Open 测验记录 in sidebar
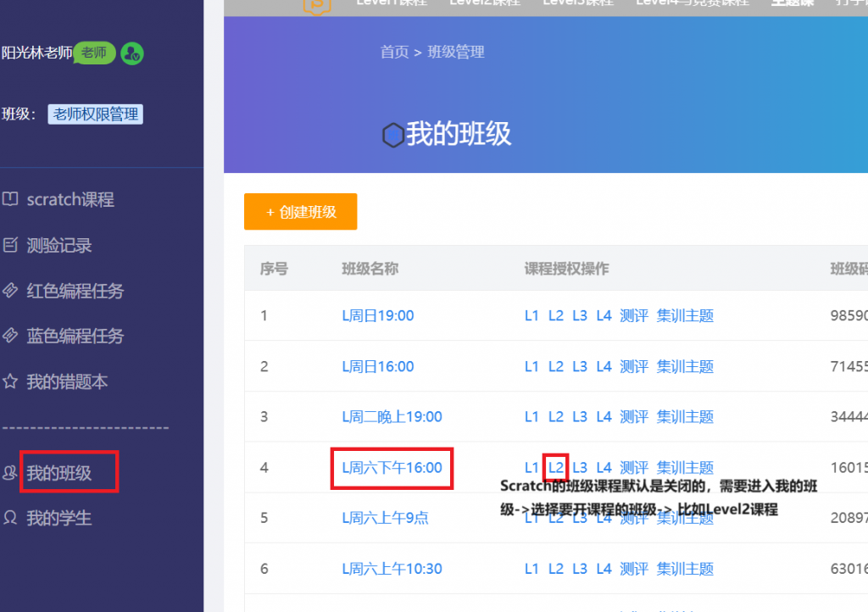 (x=59, y=245)
